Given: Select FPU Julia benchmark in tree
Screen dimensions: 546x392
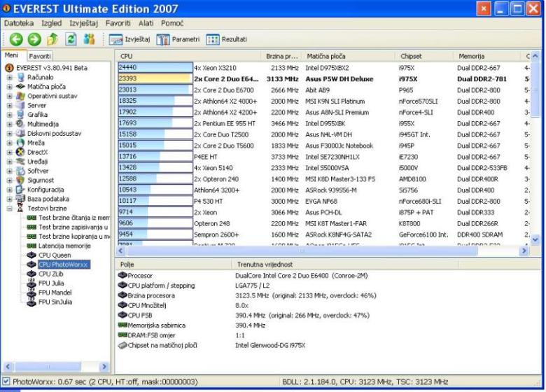Looking at the screenshot, I should click(x=53, y=283).
